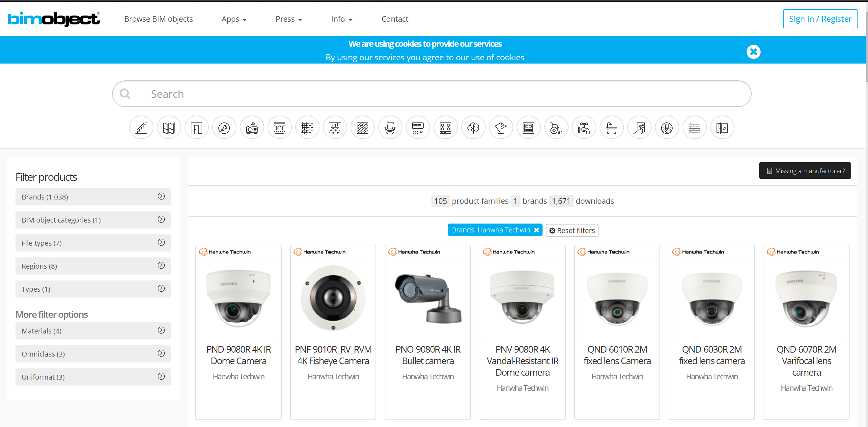Focus the Search input field
The image size is (868, 427).
pos(431,93)
